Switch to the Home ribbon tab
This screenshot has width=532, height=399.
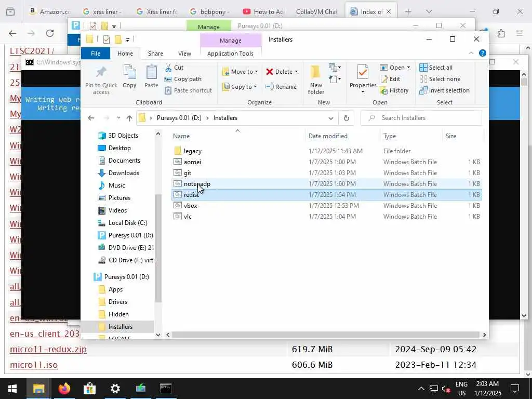click(125, 54)
